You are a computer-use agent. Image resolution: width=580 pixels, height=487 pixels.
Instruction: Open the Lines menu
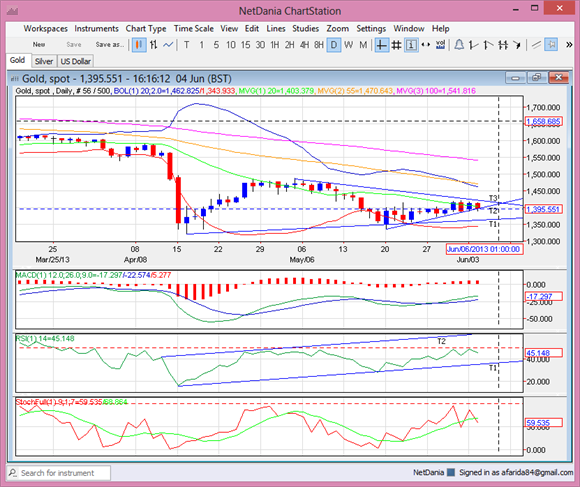276,28
